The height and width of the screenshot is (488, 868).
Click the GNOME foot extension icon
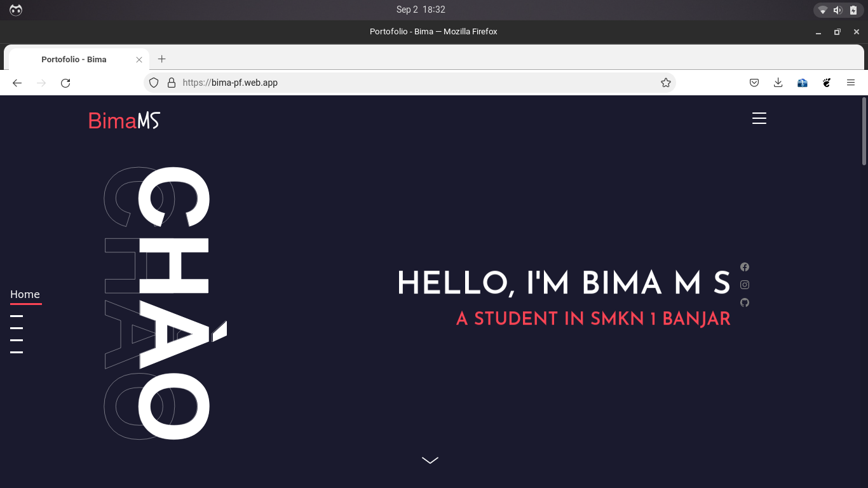(x=827, y=83)
